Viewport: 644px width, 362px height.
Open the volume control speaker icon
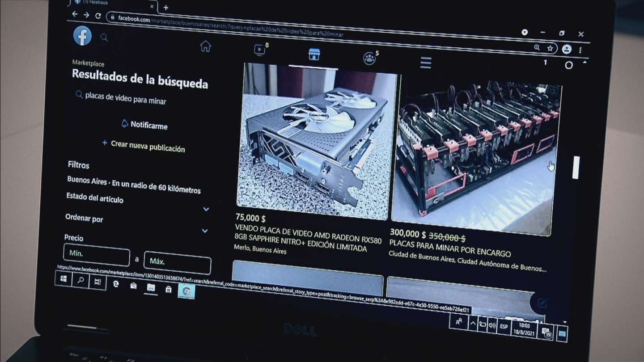492,325
